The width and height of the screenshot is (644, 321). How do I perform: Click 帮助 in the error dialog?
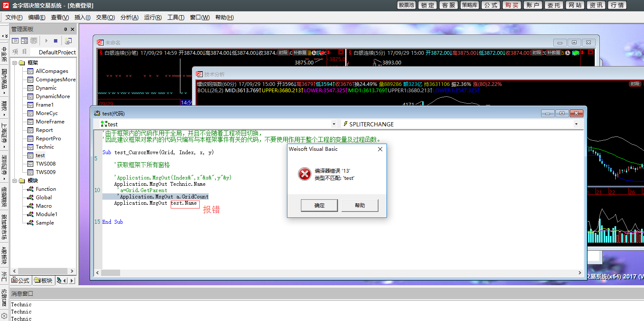coord(360,206)
